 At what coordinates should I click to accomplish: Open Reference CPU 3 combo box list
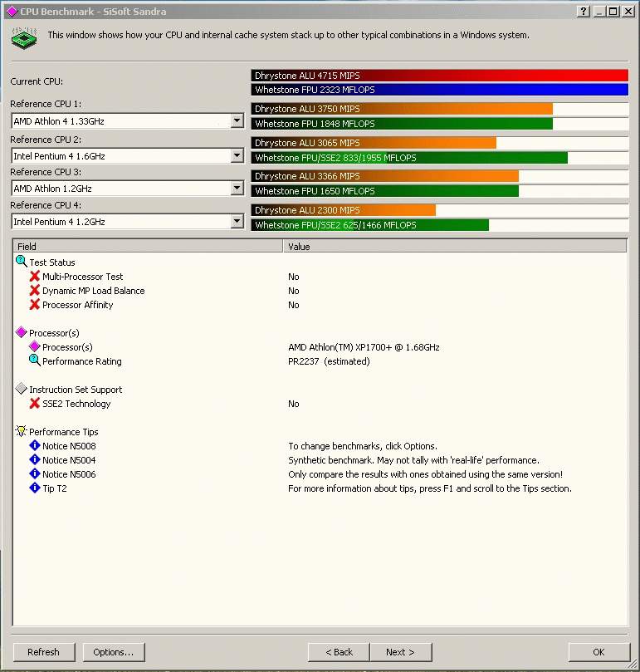237,189
